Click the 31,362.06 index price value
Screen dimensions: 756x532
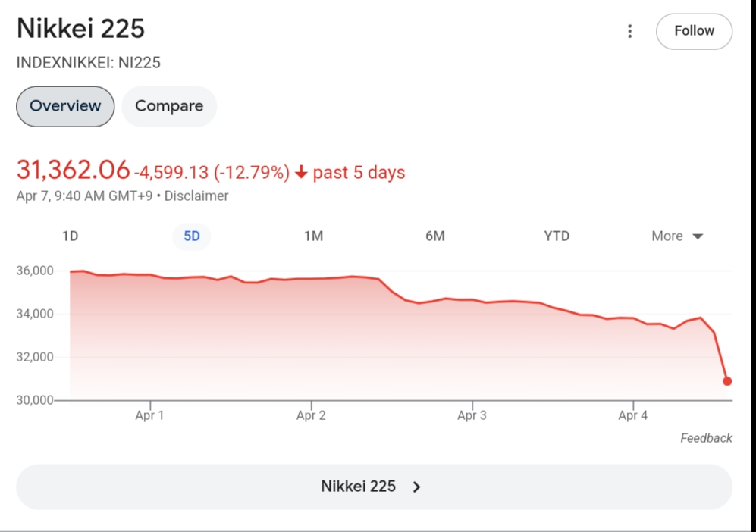(73, 171)
